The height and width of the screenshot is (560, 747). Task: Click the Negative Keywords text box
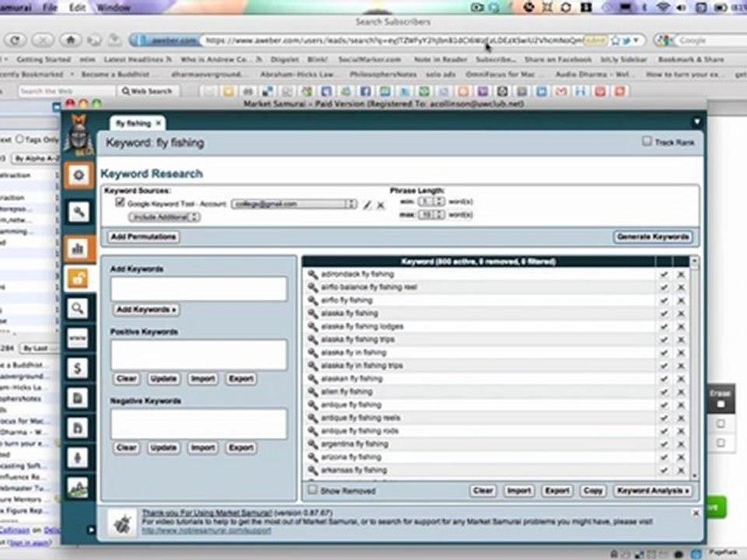199,424
